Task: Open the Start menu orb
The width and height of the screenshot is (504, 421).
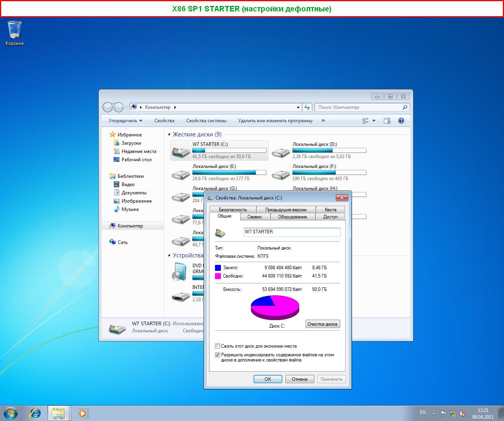Action: click(11, 413)
